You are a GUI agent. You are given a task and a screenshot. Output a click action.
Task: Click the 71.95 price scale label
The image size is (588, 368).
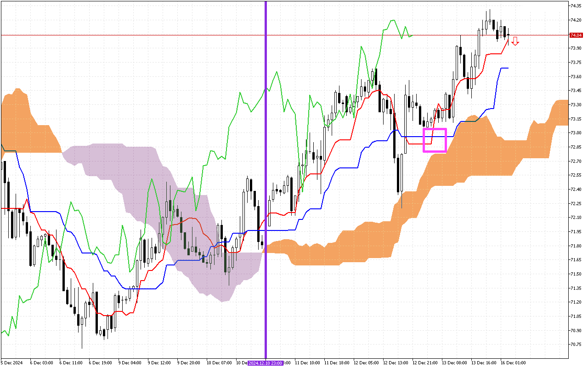(576, 232)
